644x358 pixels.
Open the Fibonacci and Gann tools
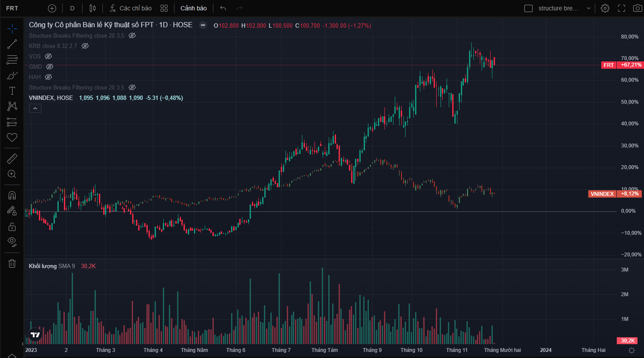pos(12,60)
